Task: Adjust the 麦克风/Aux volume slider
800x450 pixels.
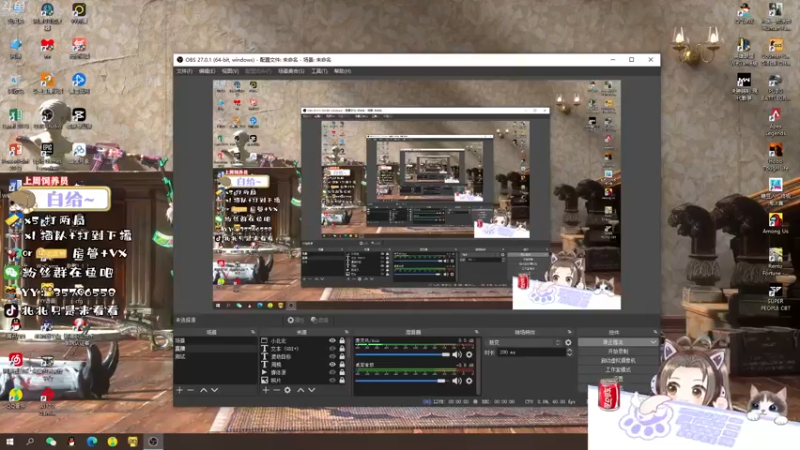Action: point(403,354)
